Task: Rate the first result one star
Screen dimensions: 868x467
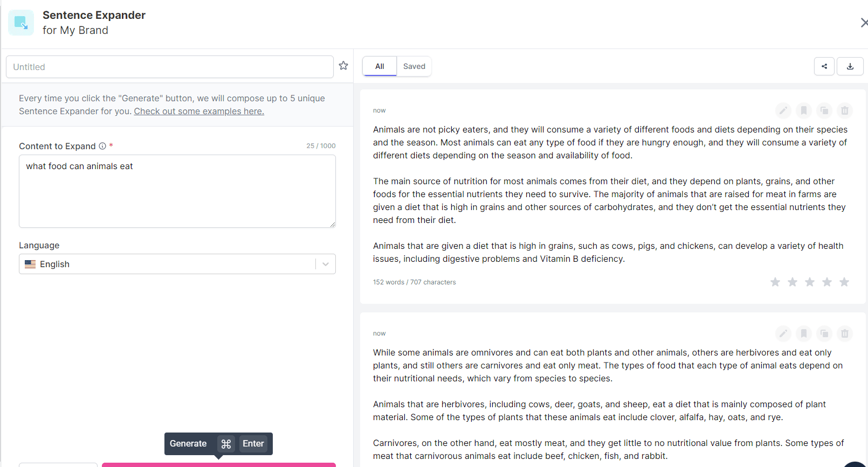Action: point(775,282)
